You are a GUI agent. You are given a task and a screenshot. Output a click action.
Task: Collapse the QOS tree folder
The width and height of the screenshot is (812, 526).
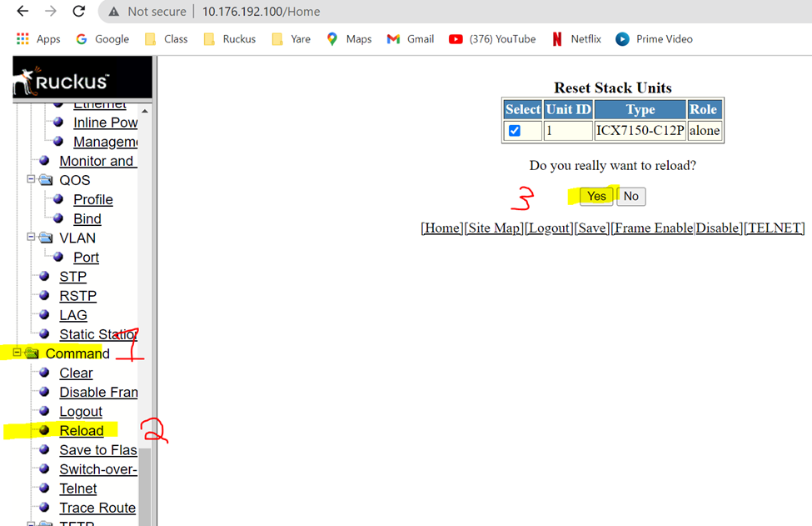tap(31, 178)
